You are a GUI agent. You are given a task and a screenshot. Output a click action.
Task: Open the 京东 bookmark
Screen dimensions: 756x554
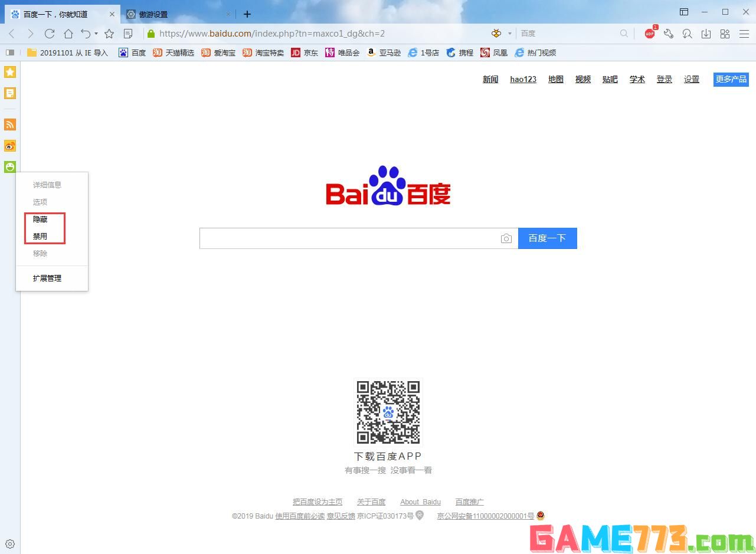tap(305, 53)
